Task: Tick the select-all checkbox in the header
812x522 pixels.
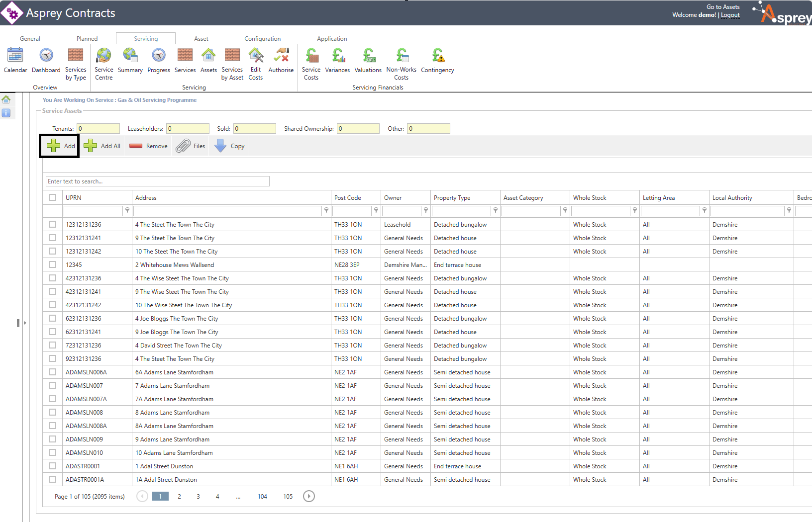Action: (53, 197)
